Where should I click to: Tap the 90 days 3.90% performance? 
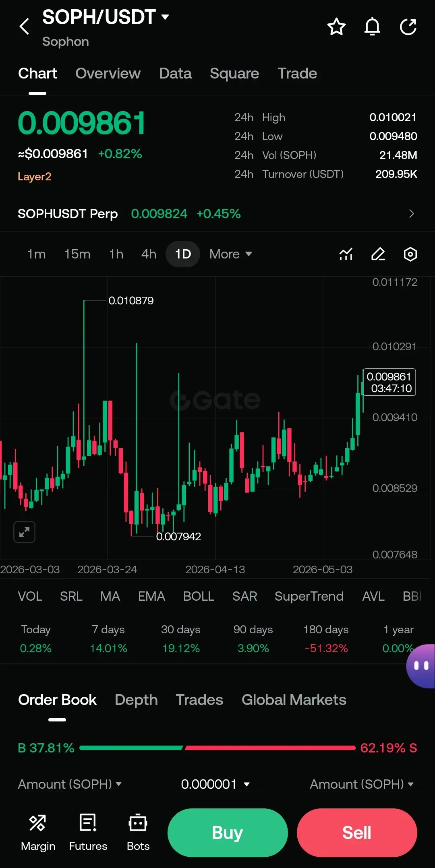coord(253,639)
